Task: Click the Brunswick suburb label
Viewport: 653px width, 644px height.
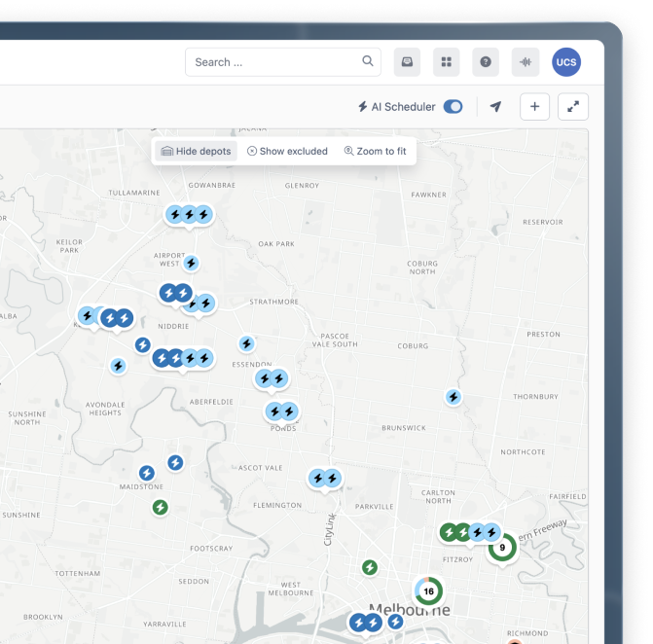Action: pos(404,428)
